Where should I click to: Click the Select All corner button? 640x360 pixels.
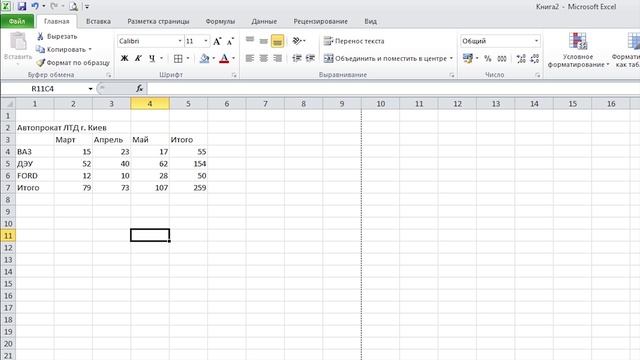tap(8, 104)
